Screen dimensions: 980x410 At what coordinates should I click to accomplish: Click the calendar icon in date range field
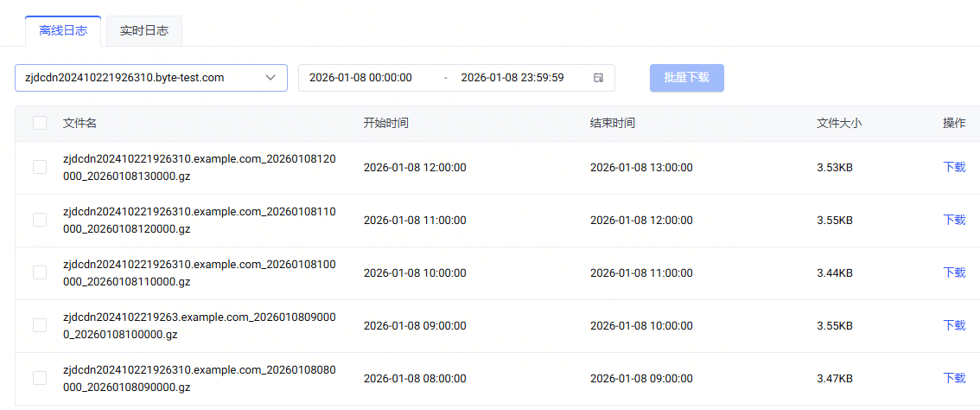598,78
